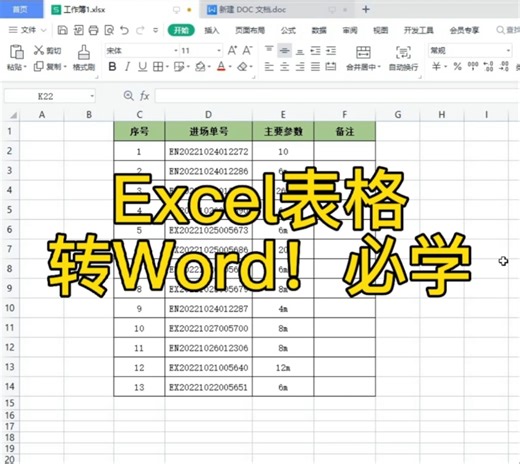Click the 首页 home button
The height and width of the screenshot is (464, 520).
coord(21,9)
